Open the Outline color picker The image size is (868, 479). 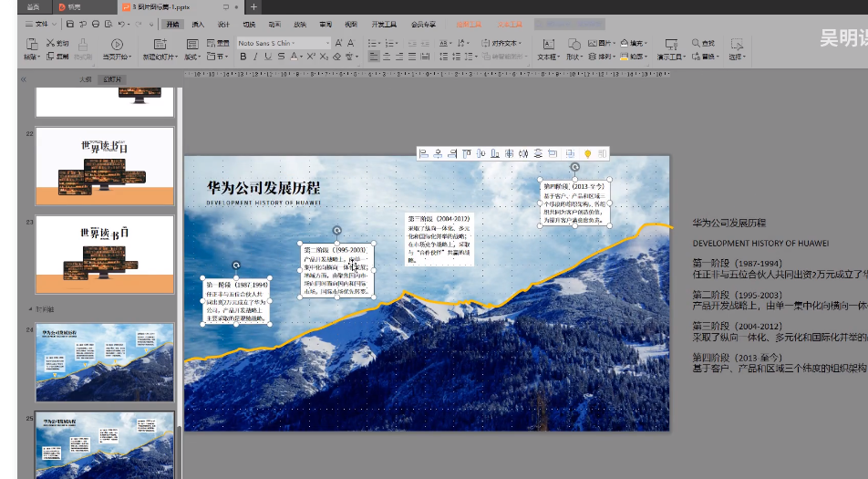pos(633,57)
